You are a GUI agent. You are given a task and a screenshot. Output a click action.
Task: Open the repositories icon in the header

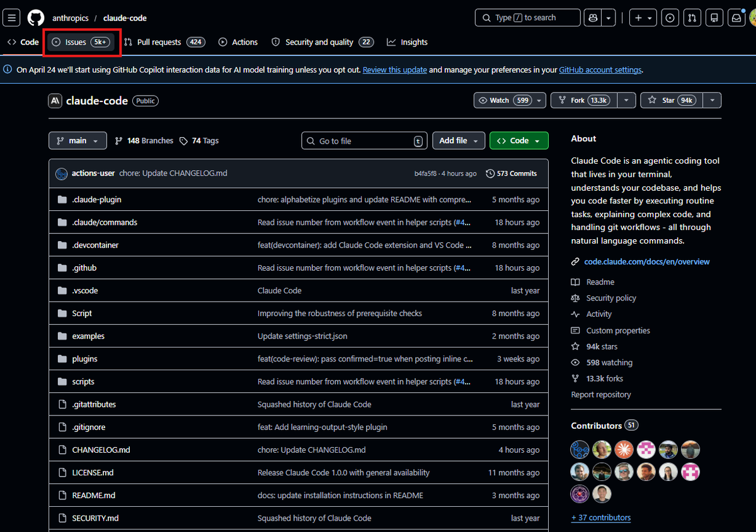point(714,18)
